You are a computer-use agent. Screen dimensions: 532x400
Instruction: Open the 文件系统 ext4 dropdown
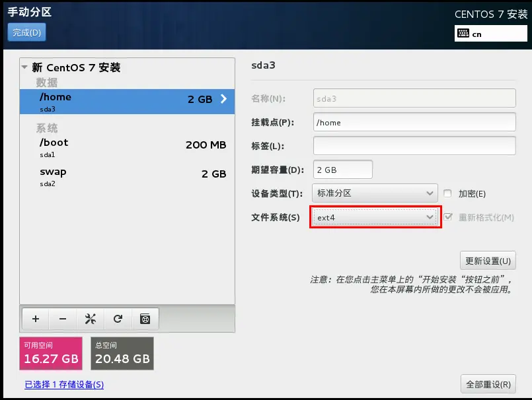(375, 217)
